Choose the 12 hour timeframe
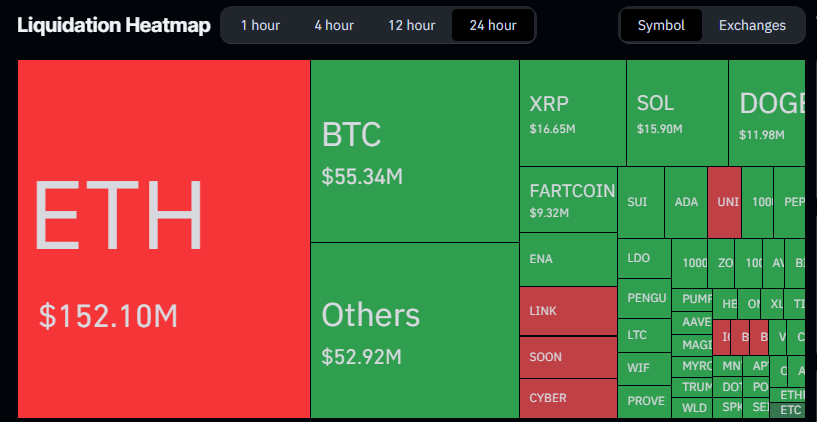The image size is (817, 422). pos(412,25)
